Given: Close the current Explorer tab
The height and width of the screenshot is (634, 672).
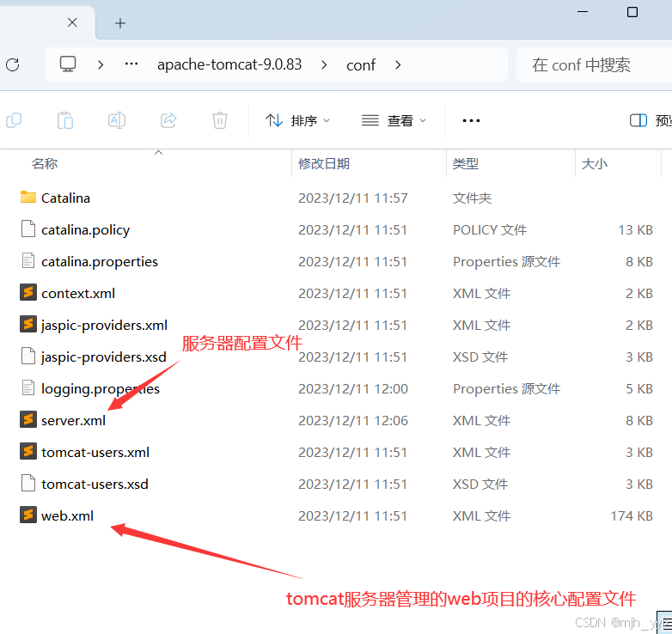Looking at the screenshot, I should pyautogui.click(x=72, y=22).
